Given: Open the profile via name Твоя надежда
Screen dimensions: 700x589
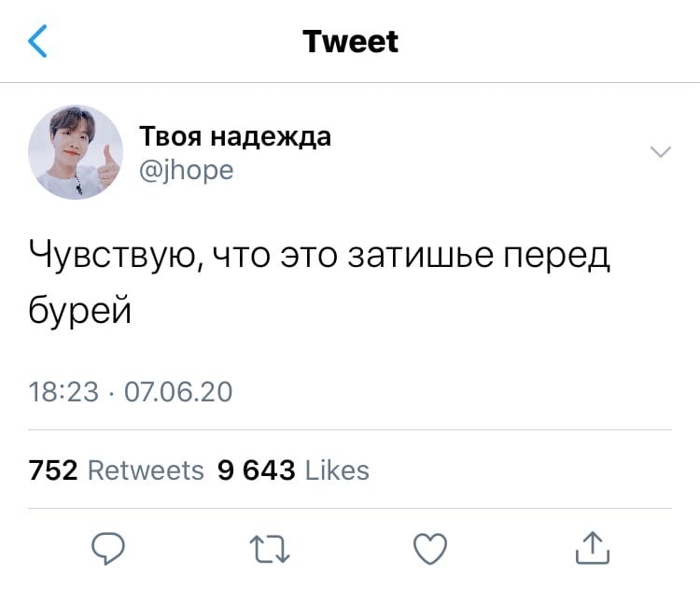Looking at the screenshot, I should pos(235,136).
